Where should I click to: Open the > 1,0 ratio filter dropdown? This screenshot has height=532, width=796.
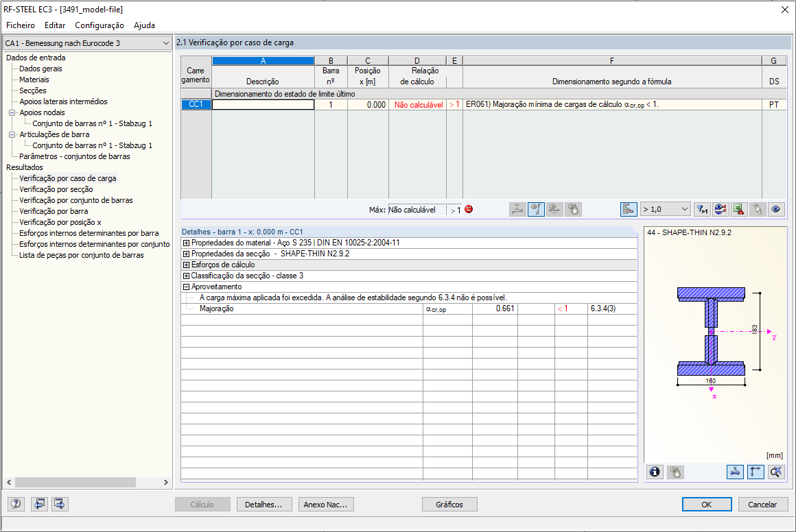coord(665,210)
